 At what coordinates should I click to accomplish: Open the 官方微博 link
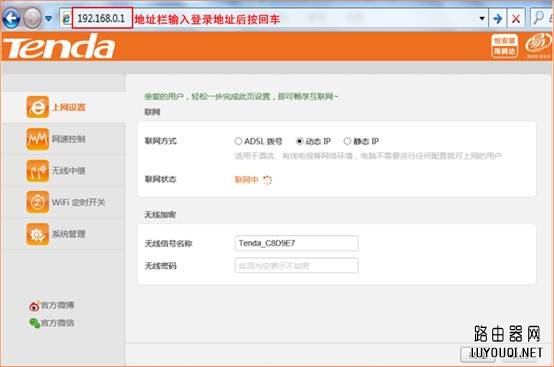[x=58, y=305]
